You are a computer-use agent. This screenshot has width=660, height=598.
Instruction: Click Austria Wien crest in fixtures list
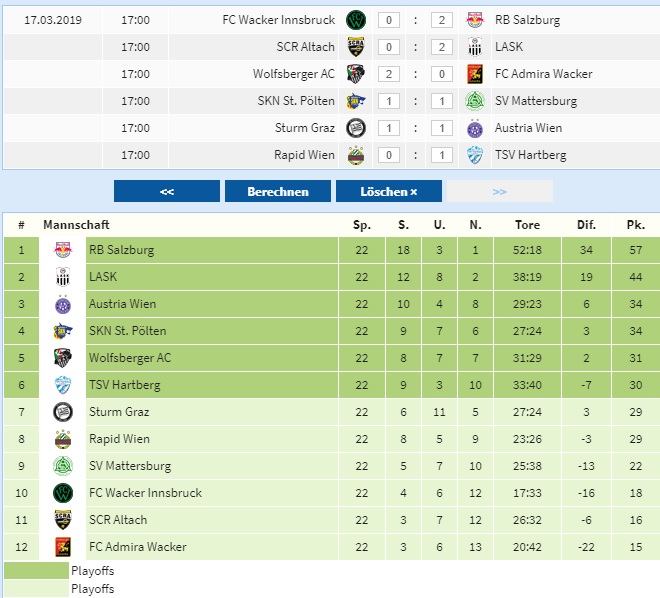[x=475, y=128]
